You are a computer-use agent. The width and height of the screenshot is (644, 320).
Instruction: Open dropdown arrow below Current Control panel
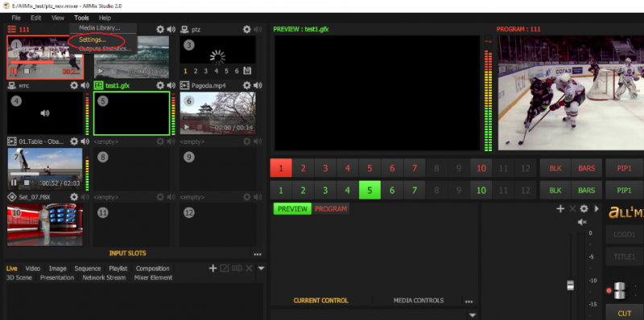pyautogui.click(x=473, y=315)
